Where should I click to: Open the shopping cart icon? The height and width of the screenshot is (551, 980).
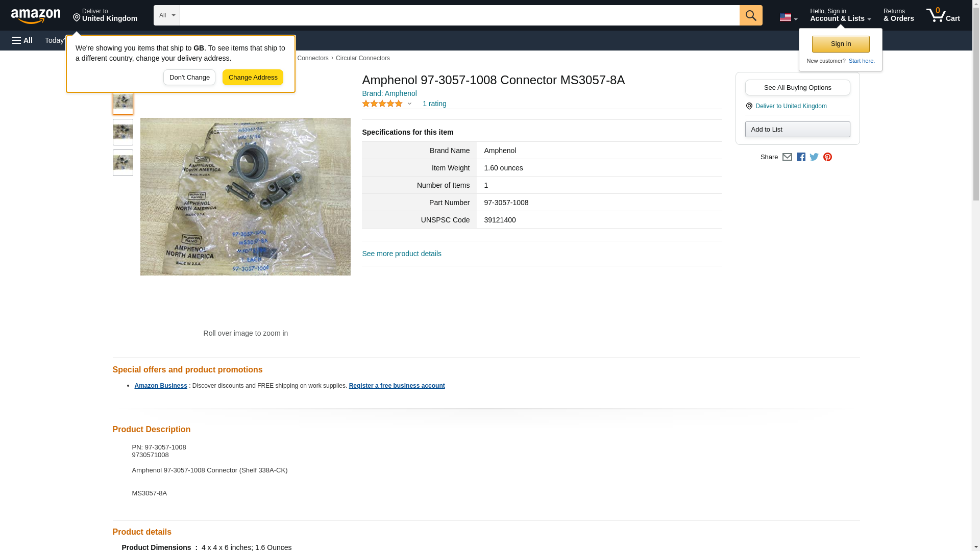point(943,15)
